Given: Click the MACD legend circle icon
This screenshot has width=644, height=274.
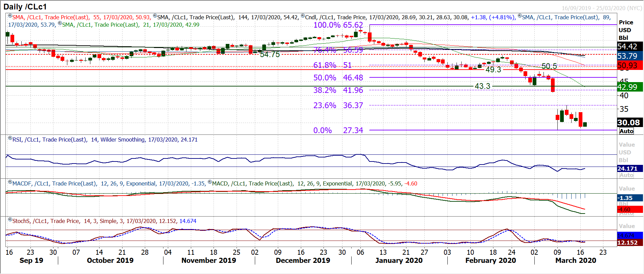Looking at the screenshot, I should [x=210, y=182].
